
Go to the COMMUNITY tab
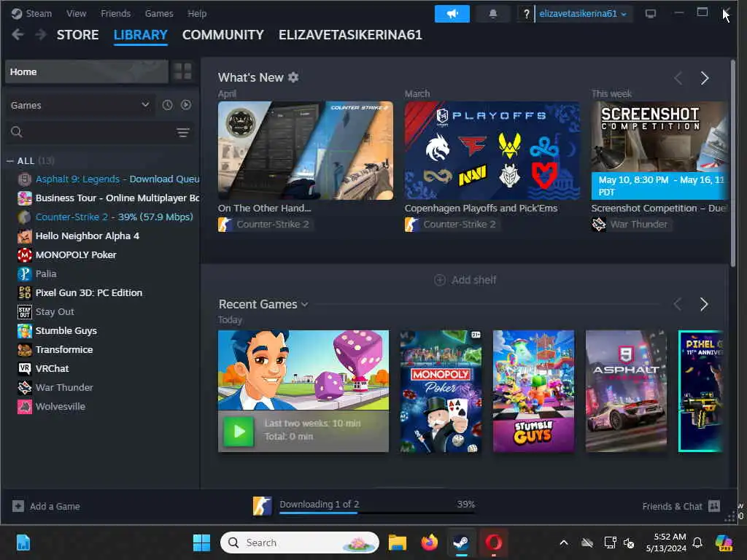click(223, 35)
